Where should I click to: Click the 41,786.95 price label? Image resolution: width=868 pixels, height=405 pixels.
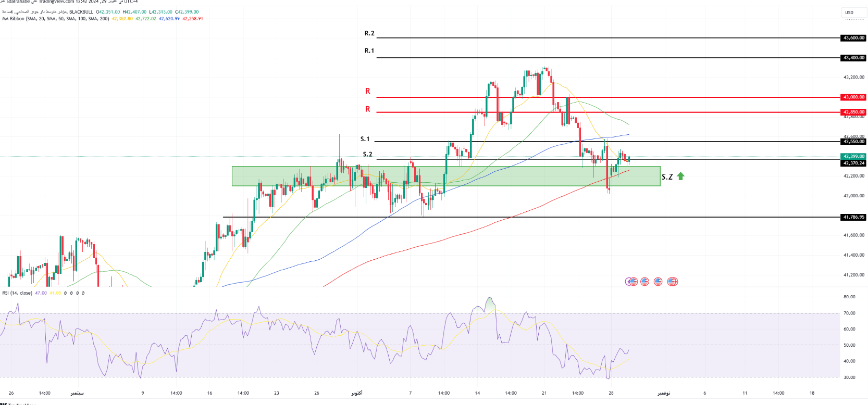pyautogui.click(x=854, y=217)
